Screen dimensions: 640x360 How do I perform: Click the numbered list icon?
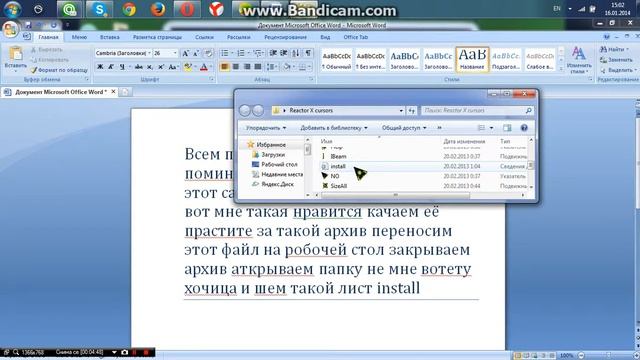pos(241,53)
